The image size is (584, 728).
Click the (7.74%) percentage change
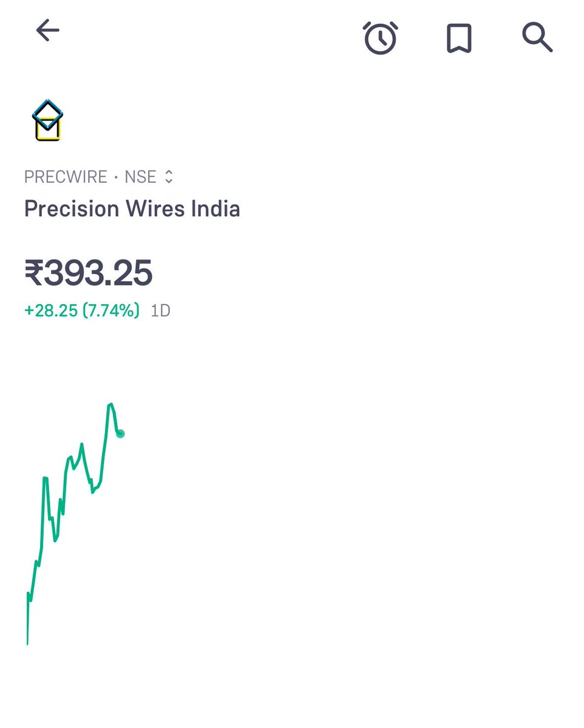coord(111,311)
